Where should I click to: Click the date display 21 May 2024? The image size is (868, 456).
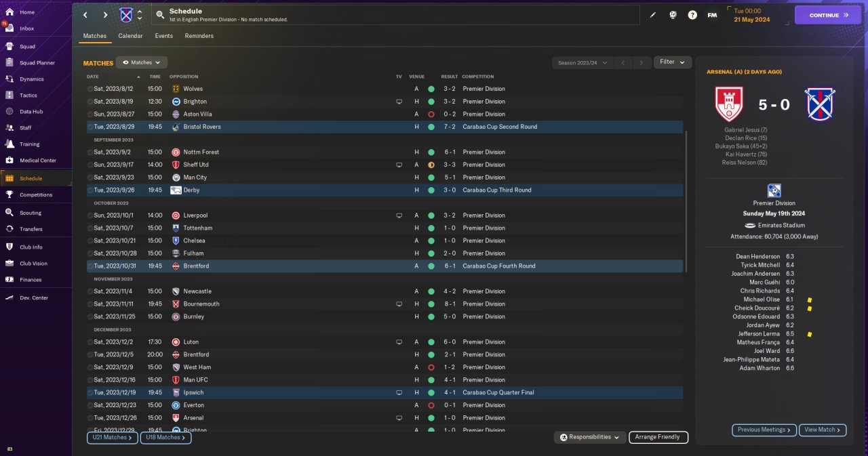tap(753, 20)
